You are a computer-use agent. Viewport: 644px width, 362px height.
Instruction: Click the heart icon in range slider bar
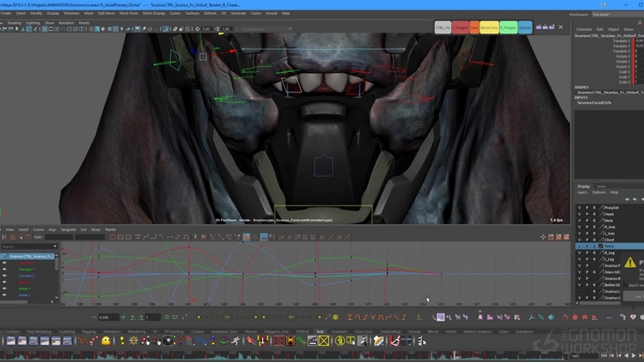click(633, 317)
